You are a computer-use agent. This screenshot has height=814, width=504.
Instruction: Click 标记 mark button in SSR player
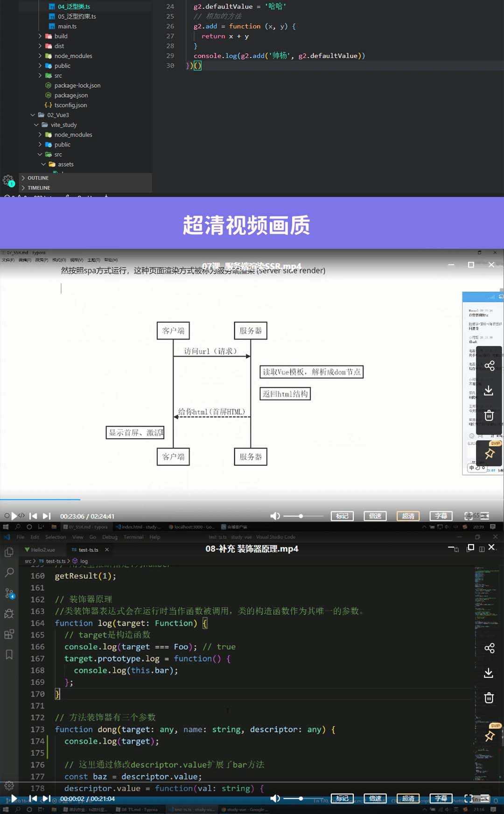(x=342, y=516)
